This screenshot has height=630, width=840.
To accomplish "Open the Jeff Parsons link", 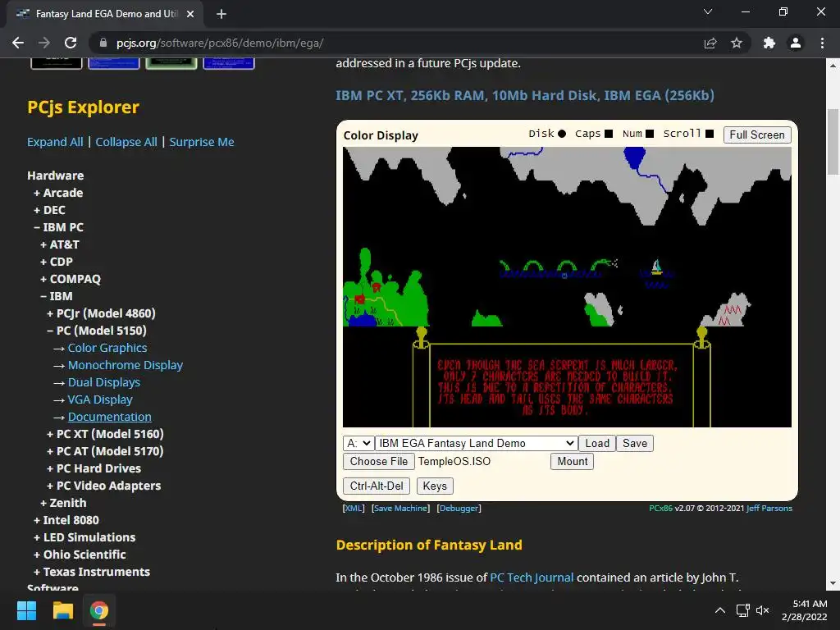I will click(x=769, y=508).
